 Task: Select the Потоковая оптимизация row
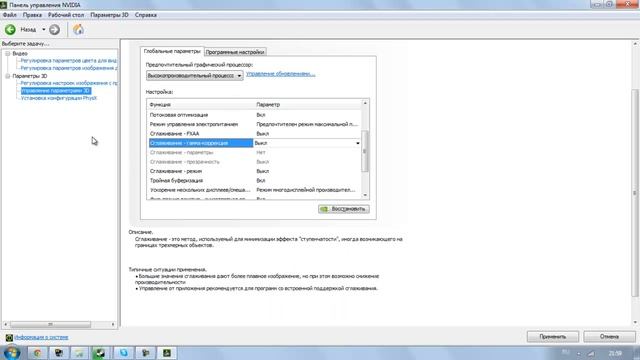[x=255, y=115]
